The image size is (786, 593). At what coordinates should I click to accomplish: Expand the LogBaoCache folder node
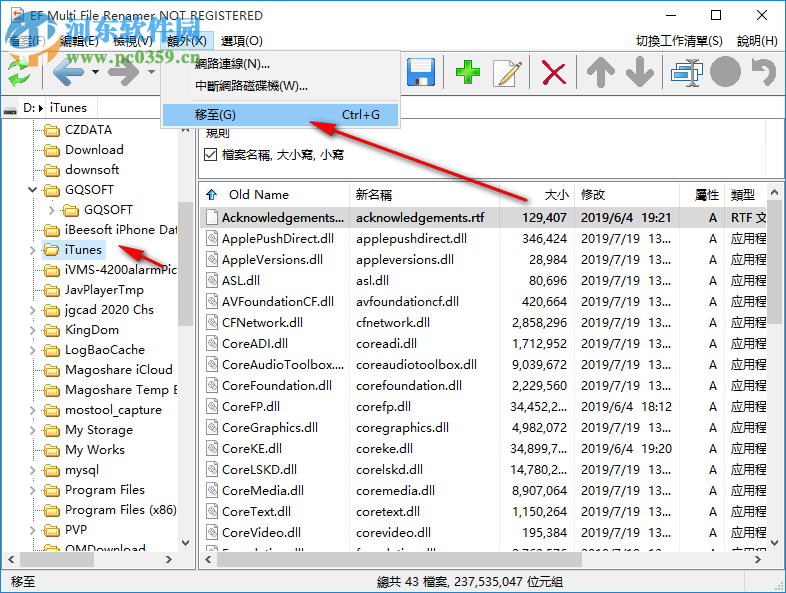point(33,350)
